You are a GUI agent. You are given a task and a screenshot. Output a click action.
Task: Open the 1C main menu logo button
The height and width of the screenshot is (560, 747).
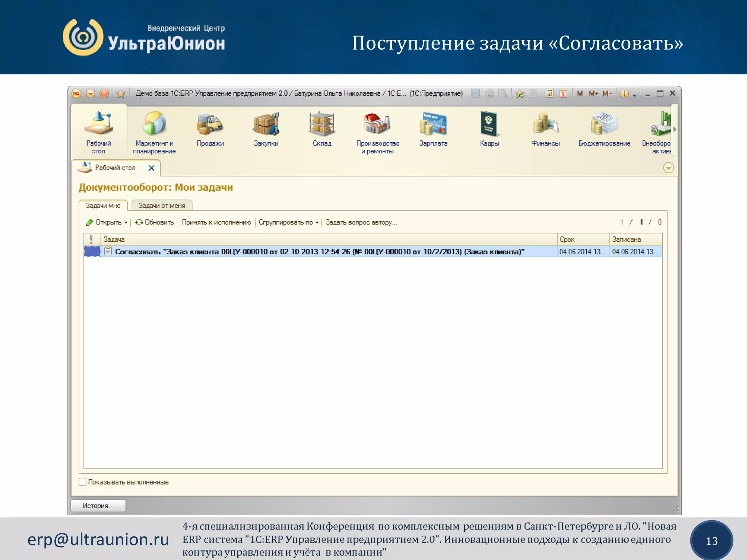click(76, 94)
